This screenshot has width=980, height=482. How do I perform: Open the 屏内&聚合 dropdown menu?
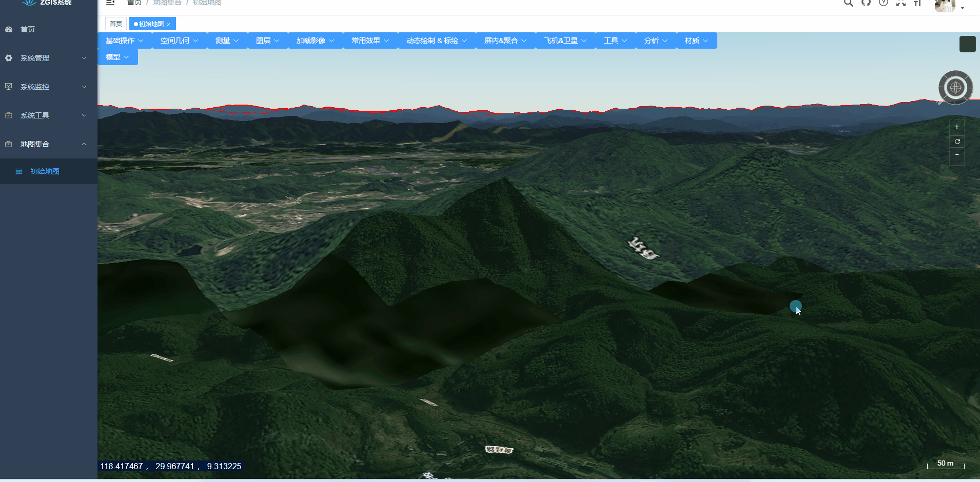click(506, 41)
